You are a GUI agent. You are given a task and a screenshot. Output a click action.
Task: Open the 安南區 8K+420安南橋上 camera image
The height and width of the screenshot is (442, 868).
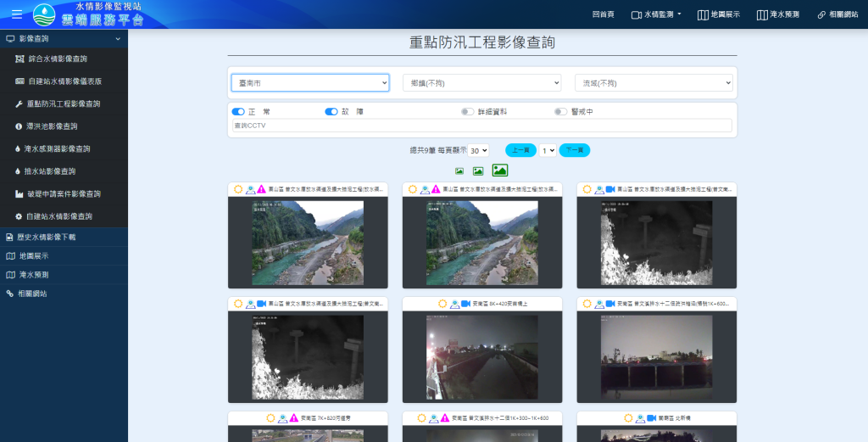482,357
